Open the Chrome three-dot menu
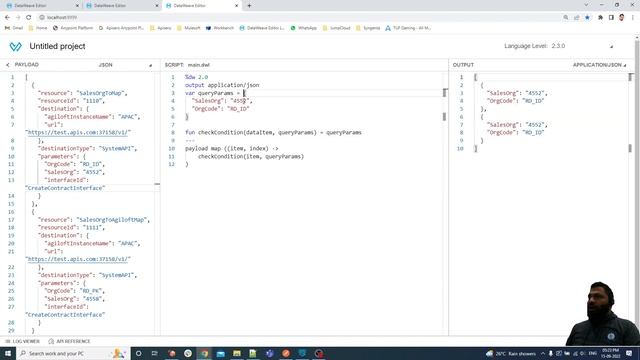The image size is (640, 360). (633, 18)
